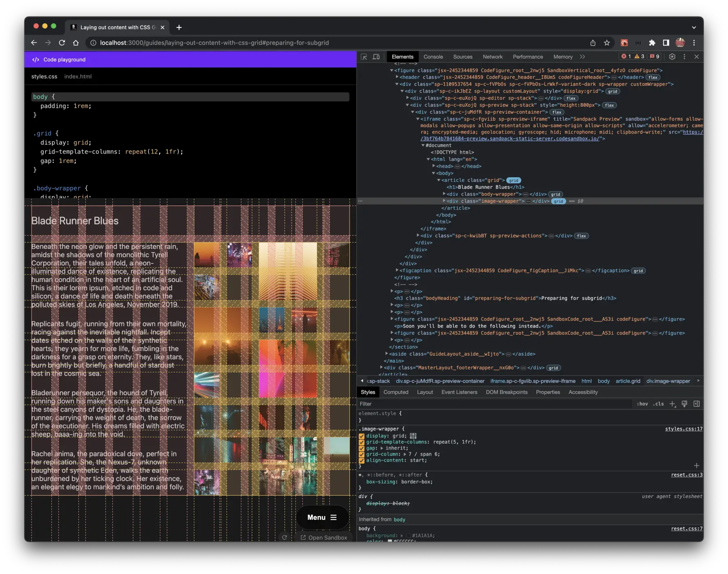Toggle browser side panel icon
Image resolution: width=728 pixels, height=574 pixels.
(x=666, y=42)
